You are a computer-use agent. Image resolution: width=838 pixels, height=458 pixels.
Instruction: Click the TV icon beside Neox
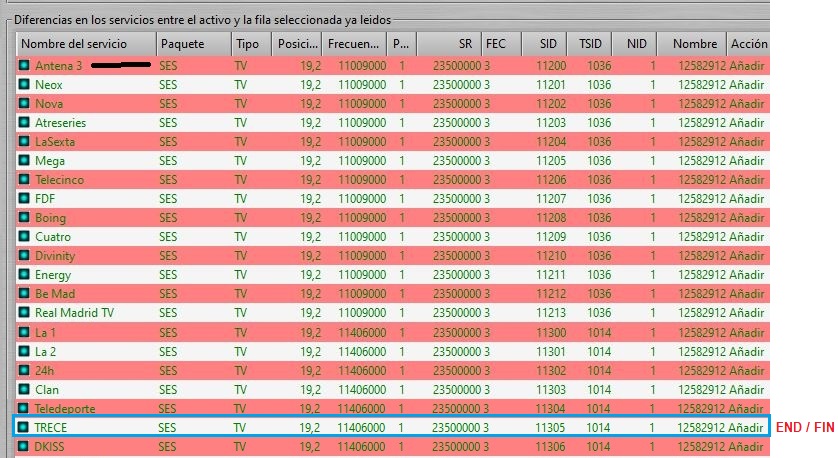click(24, 84)
